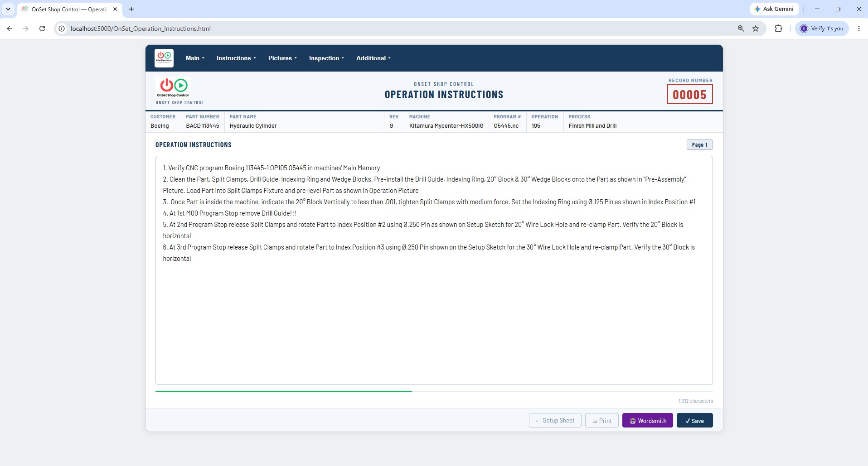This screenshot has height=466, width=868.
Task: Restore down the browser window
Action: 838,9
